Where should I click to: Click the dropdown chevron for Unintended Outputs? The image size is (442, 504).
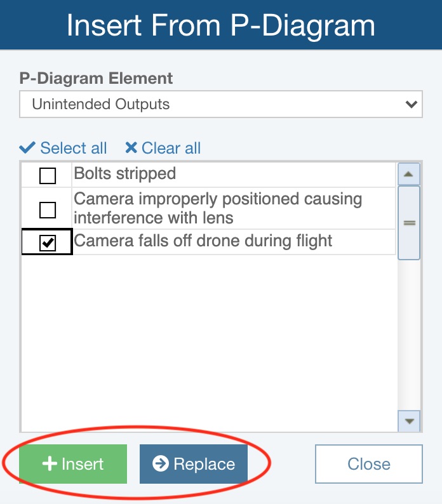coord(412,104)
